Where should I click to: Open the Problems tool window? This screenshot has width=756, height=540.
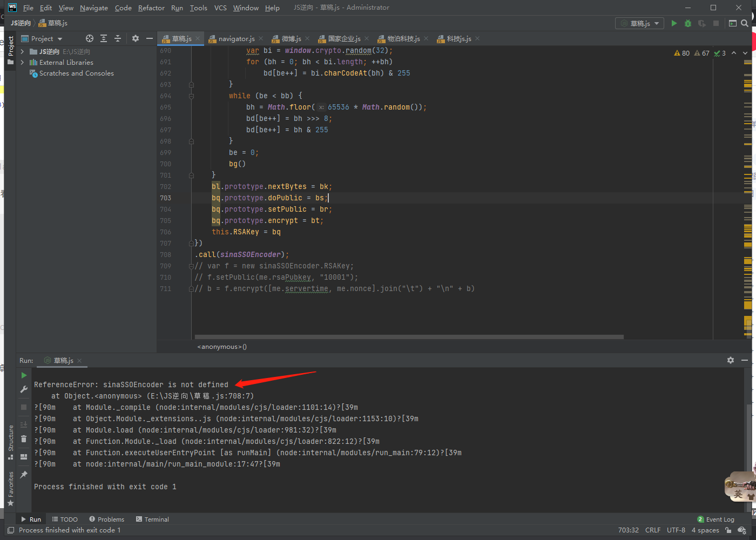click(106, 519)
